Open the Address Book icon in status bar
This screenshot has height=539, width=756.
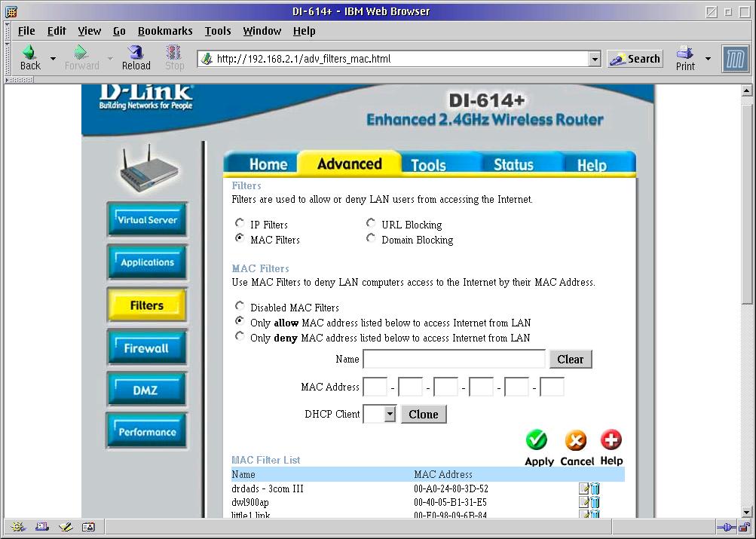88,527
